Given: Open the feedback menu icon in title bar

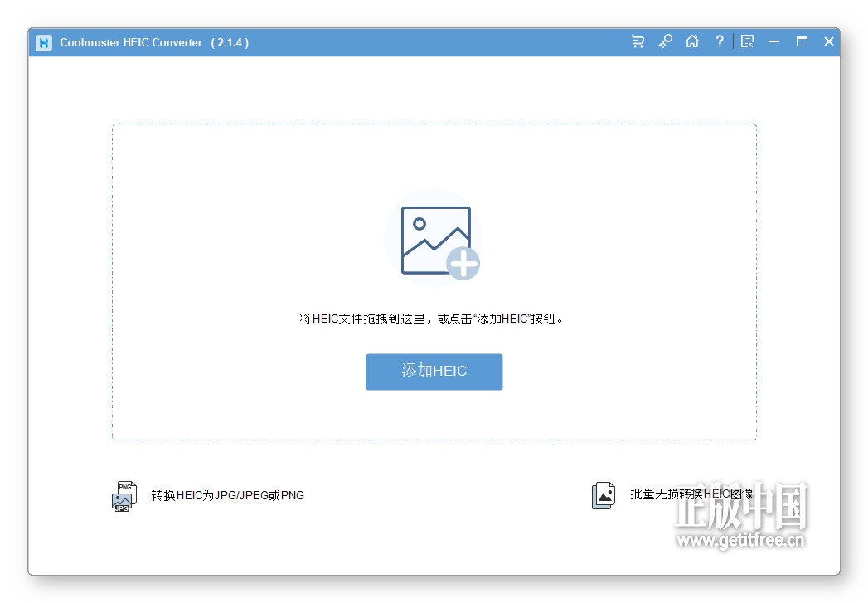Looking at the screenshot, I should [x=747, y=41].
